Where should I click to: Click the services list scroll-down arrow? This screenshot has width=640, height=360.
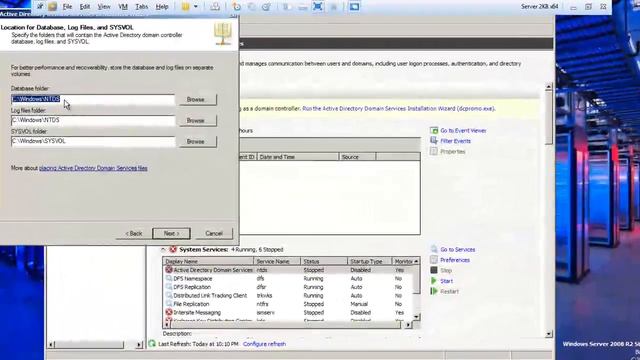[416, 317]
